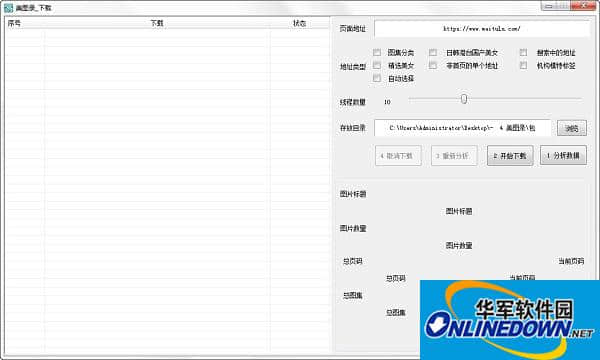This screenshot has height=360, width=600.
Task: Cancel via the 4 取消下载 button
Action: click(x=398, y=156)
